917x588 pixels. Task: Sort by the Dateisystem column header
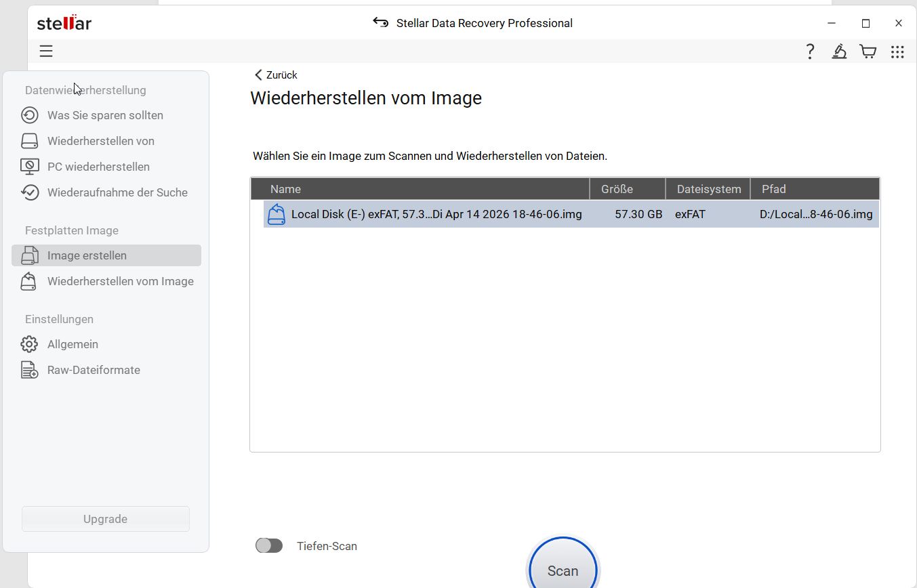pyautogui.click(x=709, y=189)
